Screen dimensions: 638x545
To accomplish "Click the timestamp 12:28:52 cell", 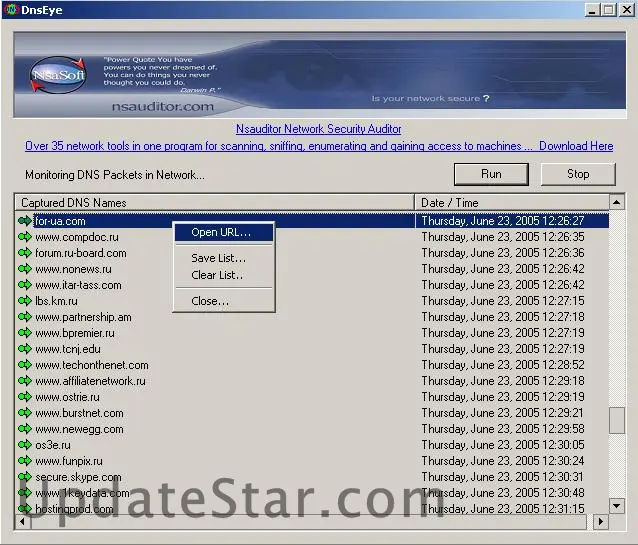I will tap(503, 365).
